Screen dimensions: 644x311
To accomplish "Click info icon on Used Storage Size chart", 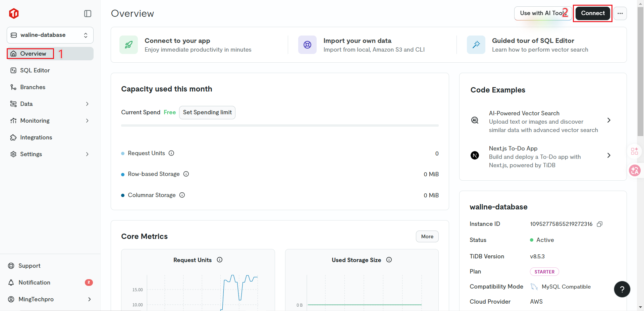I will [x=389, y=260].
